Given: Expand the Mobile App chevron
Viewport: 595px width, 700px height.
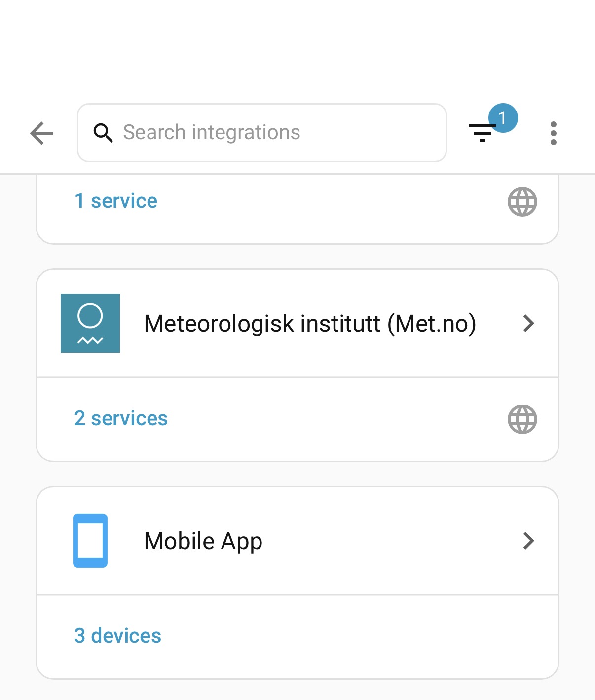Looking at the screenshot, I should click(x=529, y=541).
